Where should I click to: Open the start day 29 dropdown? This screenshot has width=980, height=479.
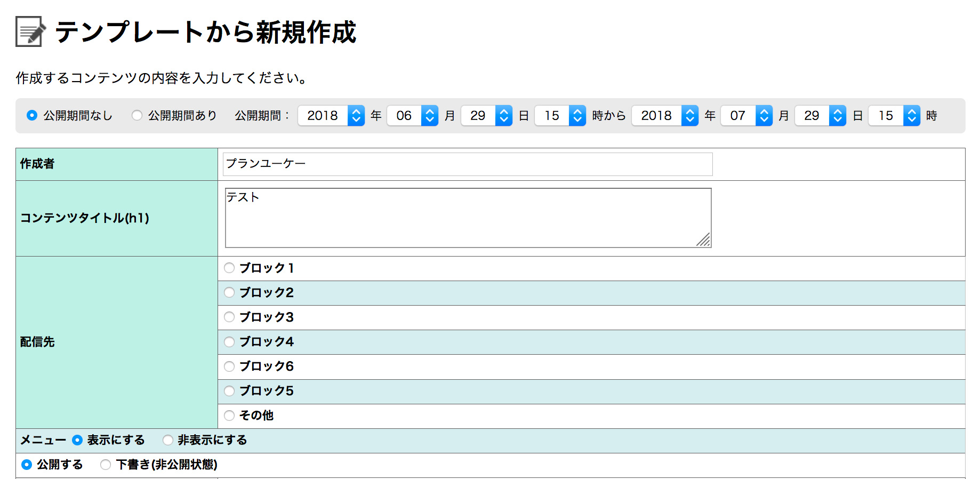486,116
